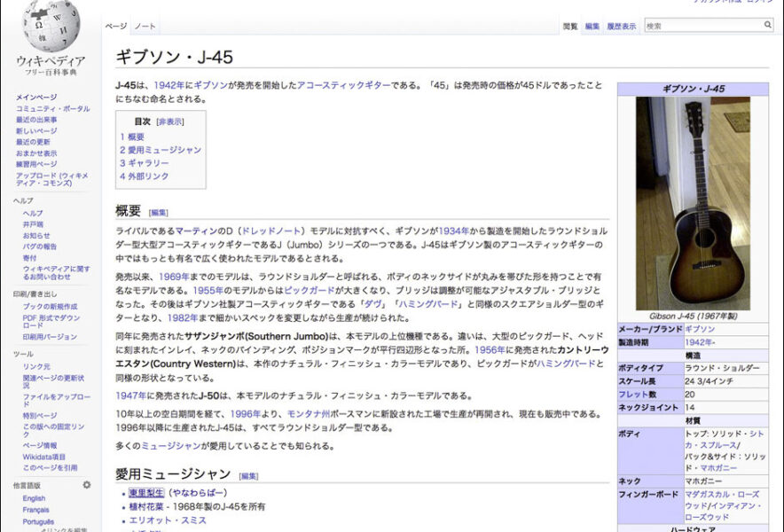
Task: Jump to ギャラリー in the contents box
Action: [x=145, y=162]
